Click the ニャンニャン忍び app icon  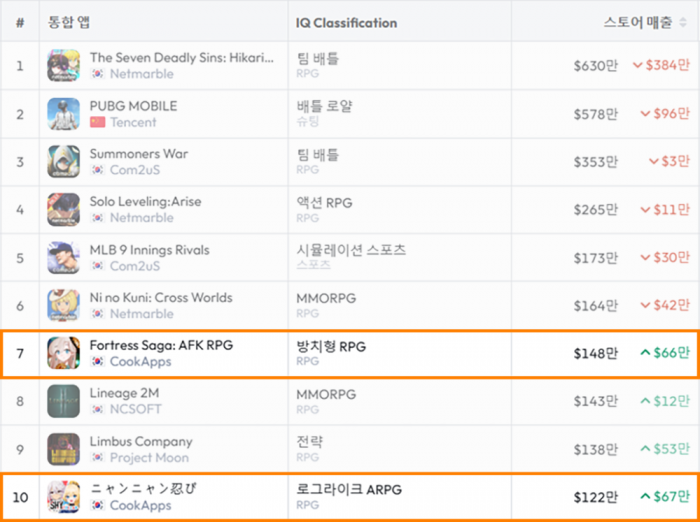tap(63, 497)
